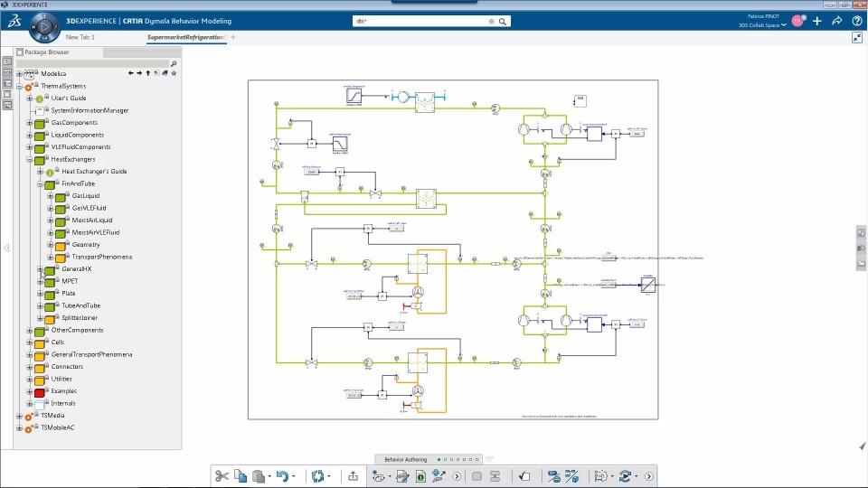Select the TSMobileAC package

pyautogui.click(x=58, y=427)
